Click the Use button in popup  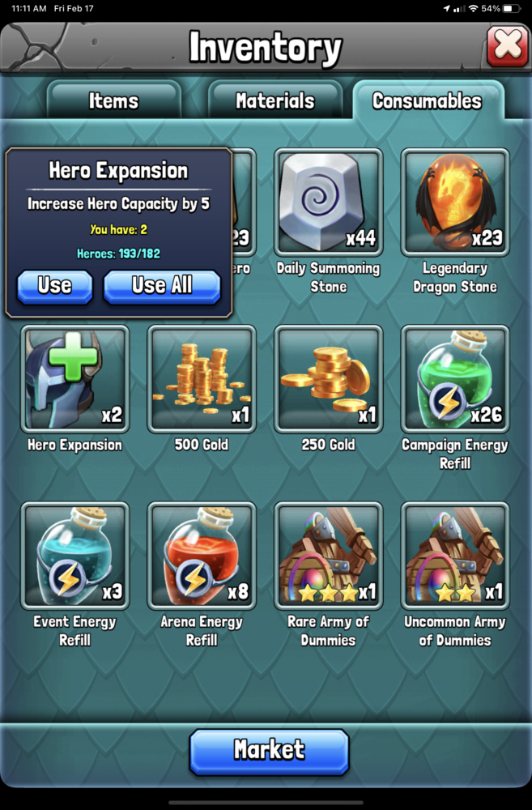[55, 286]
